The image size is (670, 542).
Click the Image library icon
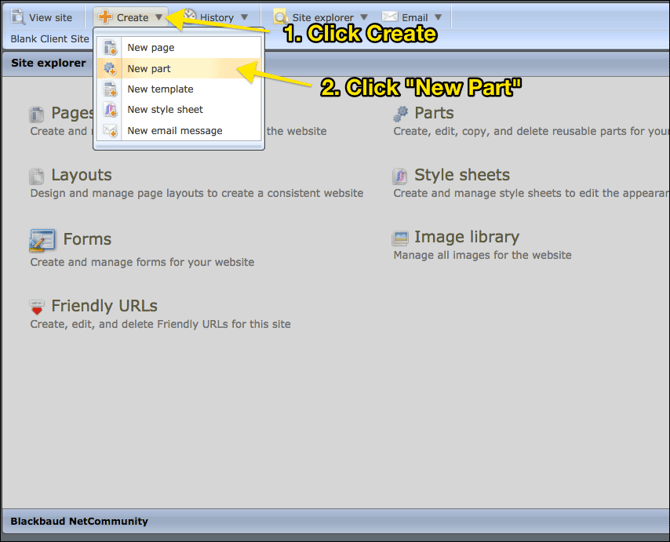(400, 238)
